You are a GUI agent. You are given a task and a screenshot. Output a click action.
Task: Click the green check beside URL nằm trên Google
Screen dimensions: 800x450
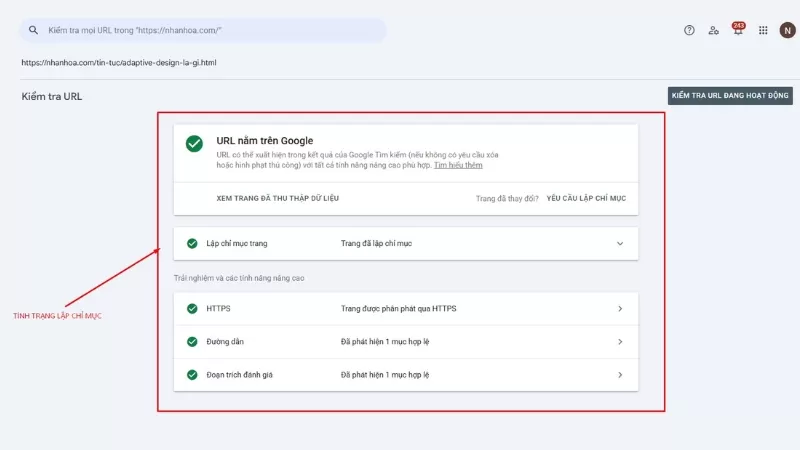194,143
